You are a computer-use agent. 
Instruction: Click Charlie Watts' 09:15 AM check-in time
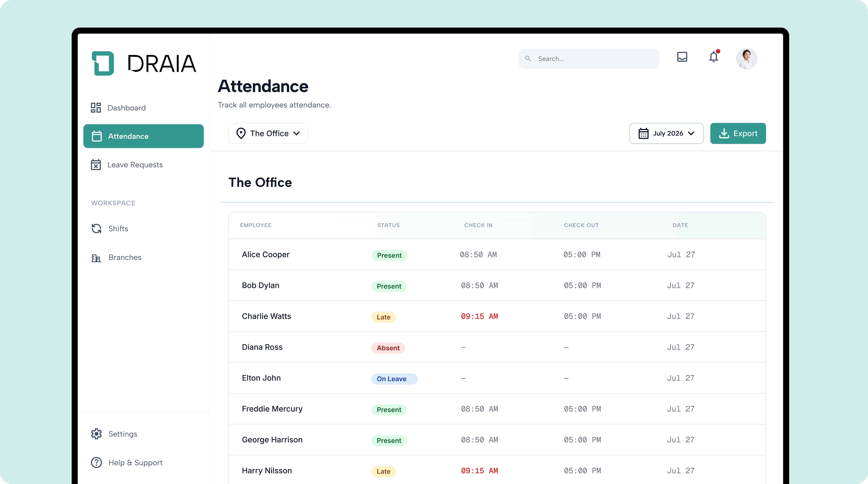[x=479, y=316]
